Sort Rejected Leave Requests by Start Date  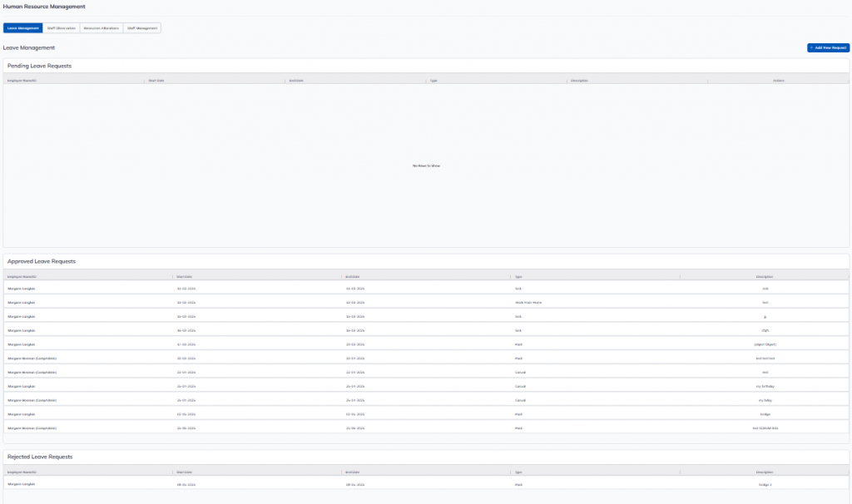pos(185,472)
